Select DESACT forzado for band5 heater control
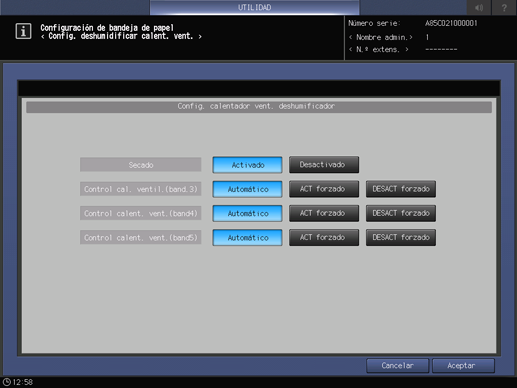 click(401, 237)
